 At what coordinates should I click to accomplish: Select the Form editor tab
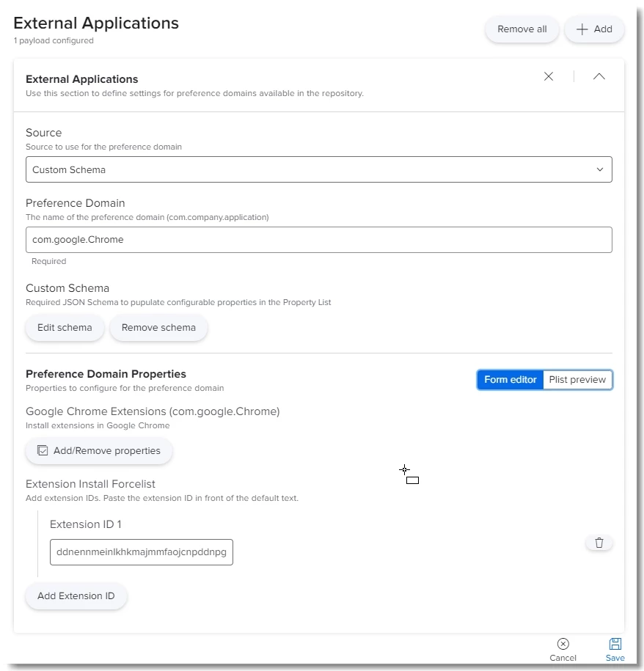point(510,380)
